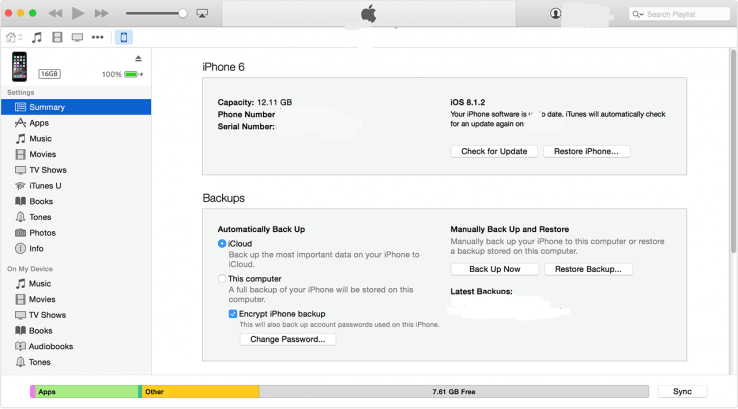The width and height of the screenshot is (738, 409).
Task: Open Movies under On My Device
Action: 76,299
